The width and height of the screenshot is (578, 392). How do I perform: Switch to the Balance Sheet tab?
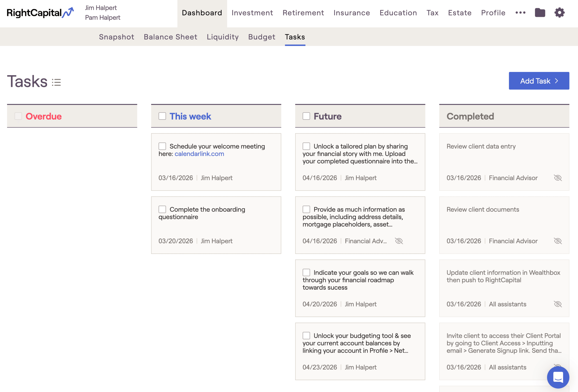[x=170, y=37]
